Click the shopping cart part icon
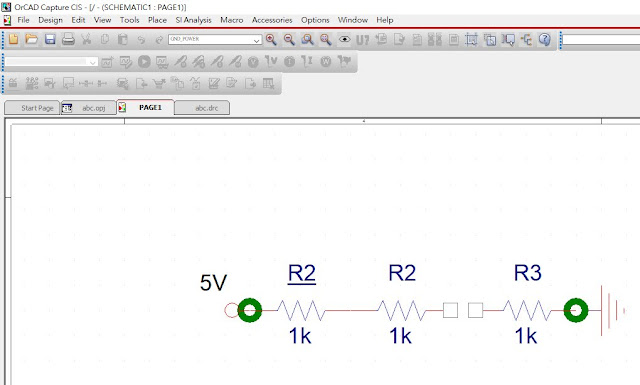Image resolution: width=640 pixels, height=385 pixels. pos(159,84)
